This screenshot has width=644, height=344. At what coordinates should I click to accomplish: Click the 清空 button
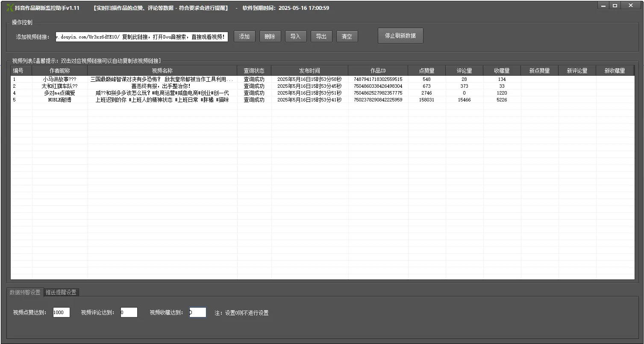(x=347, y=36)
